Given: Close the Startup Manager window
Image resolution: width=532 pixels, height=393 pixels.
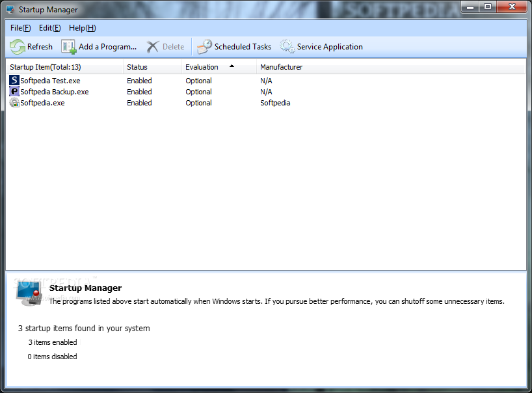Looking at the screenshot, I should (512, 7).
